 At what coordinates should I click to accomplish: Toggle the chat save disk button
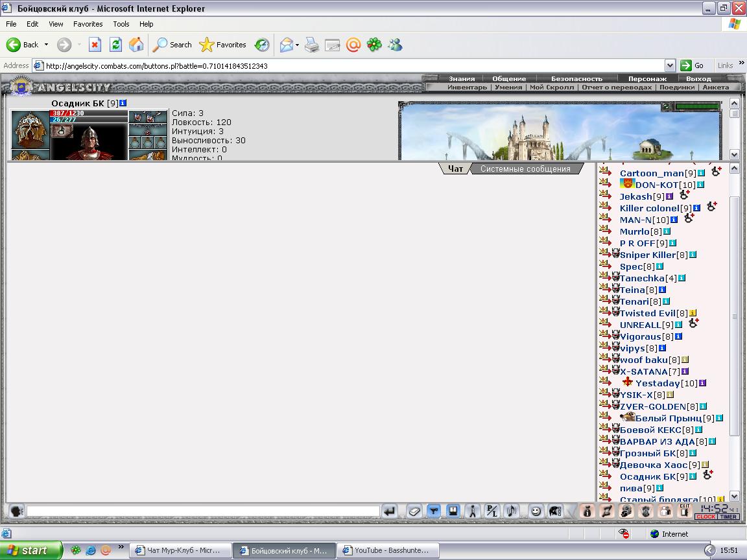click(x=453, y=511)
